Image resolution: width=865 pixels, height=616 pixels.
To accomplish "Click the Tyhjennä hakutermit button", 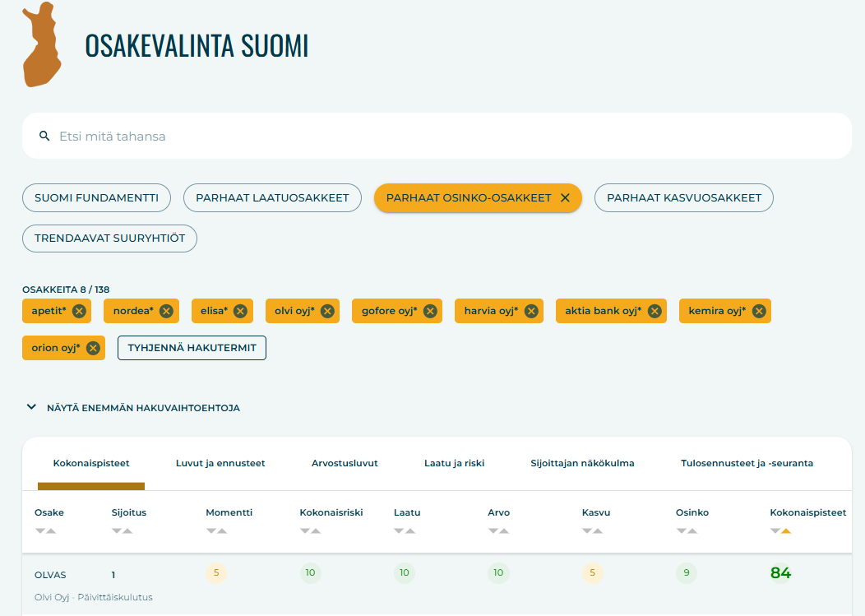I will click(192, 348).
